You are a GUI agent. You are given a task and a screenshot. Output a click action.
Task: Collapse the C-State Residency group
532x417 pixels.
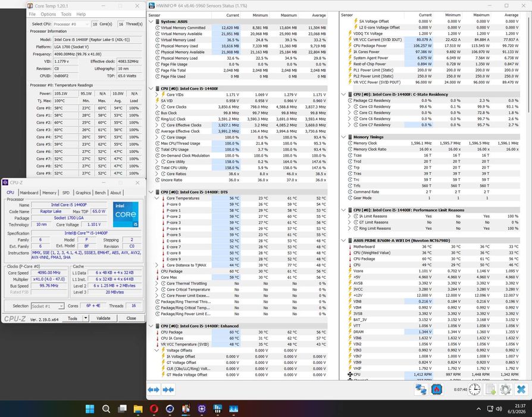point(344,94)
